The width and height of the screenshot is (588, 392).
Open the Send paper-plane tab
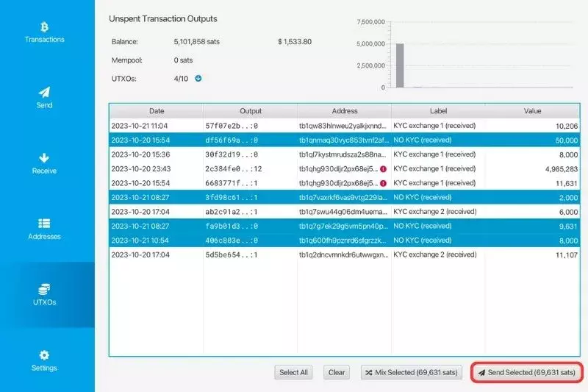[x=44, y=99]
